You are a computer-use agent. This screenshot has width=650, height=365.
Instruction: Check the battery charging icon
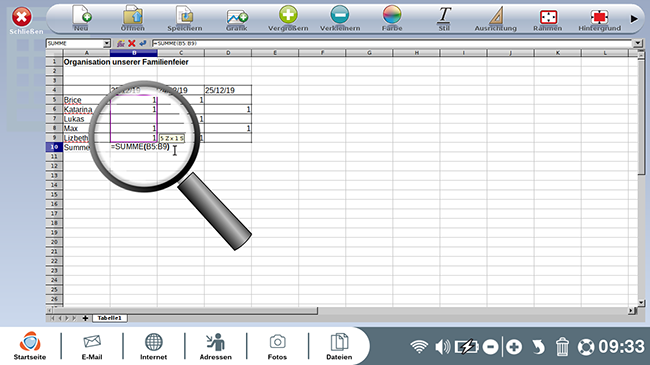pyautogui.click(x=466, y=347)
